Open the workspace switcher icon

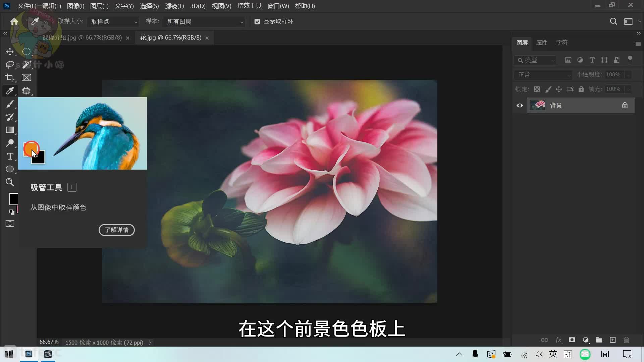click(x=628, y=21)
